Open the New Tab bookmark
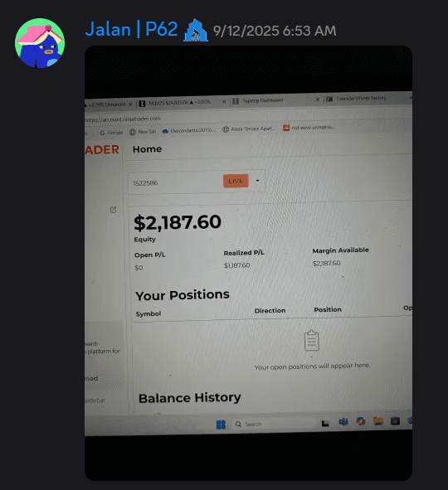 tap(143, 132)
